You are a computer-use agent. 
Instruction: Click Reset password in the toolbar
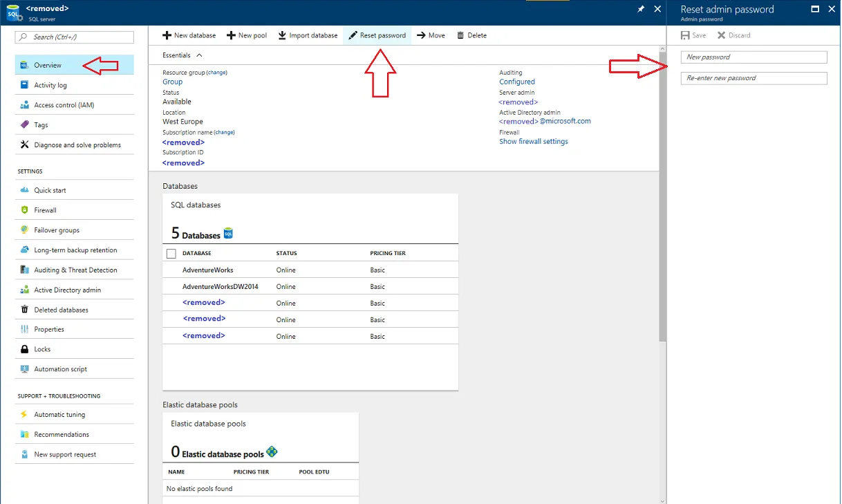pos(377,35)
